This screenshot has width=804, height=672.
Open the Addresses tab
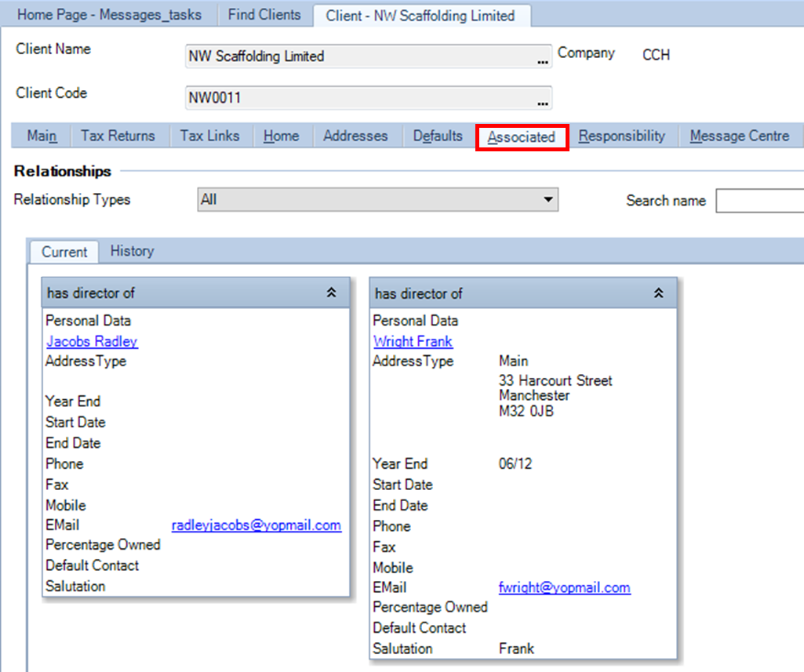(355, 136)
